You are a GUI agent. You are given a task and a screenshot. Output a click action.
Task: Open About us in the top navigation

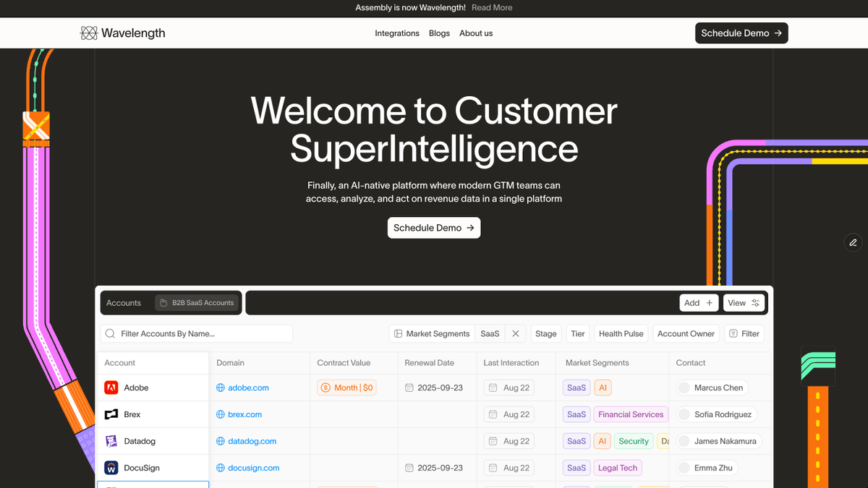pos(476,33)
